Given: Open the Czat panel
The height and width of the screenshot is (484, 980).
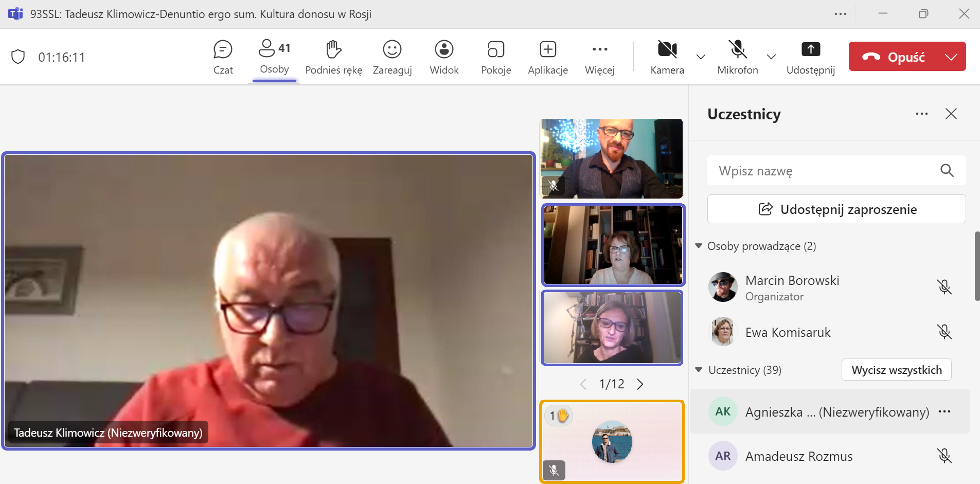Looking at the screenshot, I should click(223, 58).
